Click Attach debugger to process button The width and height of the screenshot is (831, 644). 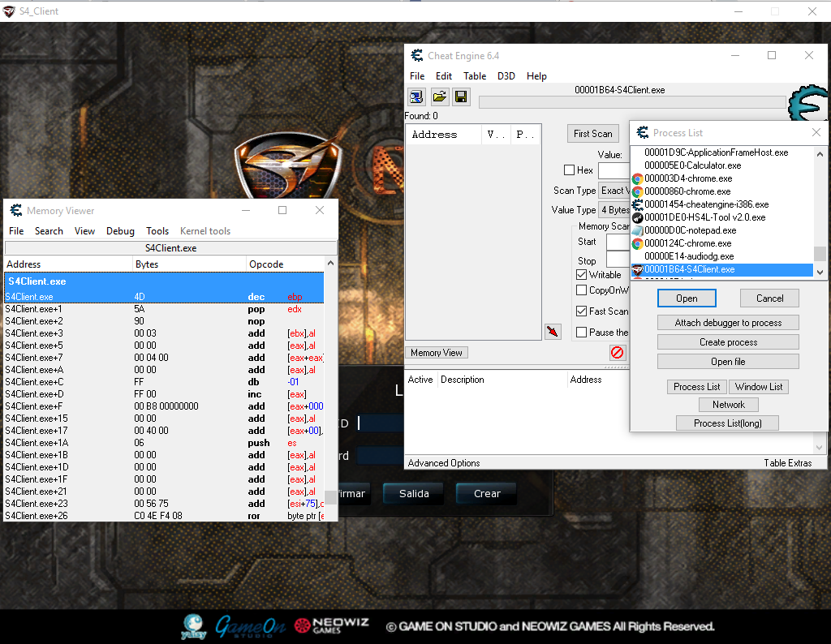(728, 323)
